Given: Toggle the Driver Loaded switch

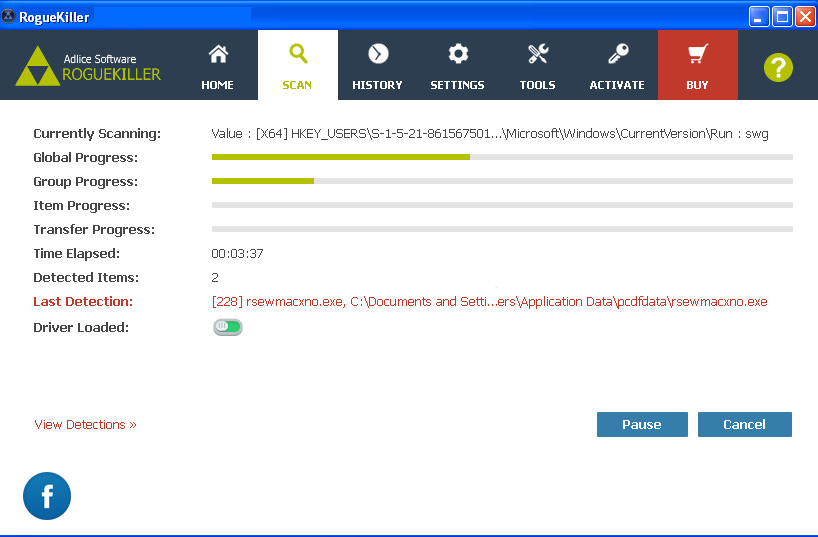Looking at the screenshot, I should point(228,327).
